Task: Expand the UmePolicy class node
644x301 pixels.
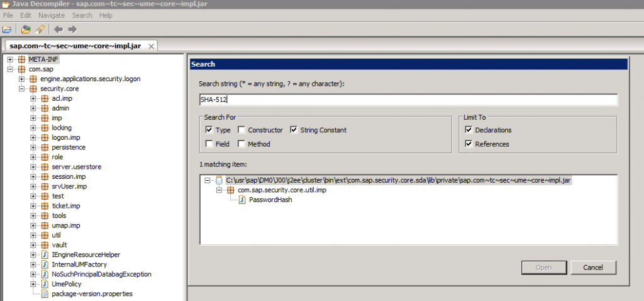Action: [34, 284]
